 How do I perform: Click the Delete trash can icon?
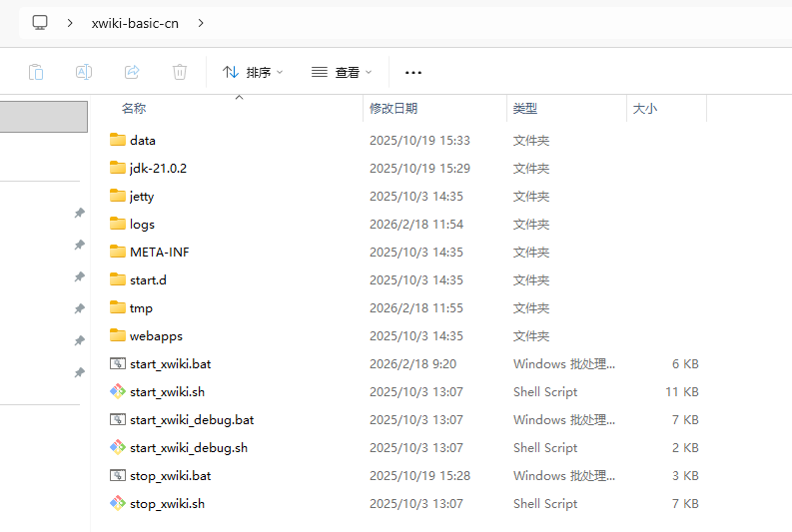[180, 72]
